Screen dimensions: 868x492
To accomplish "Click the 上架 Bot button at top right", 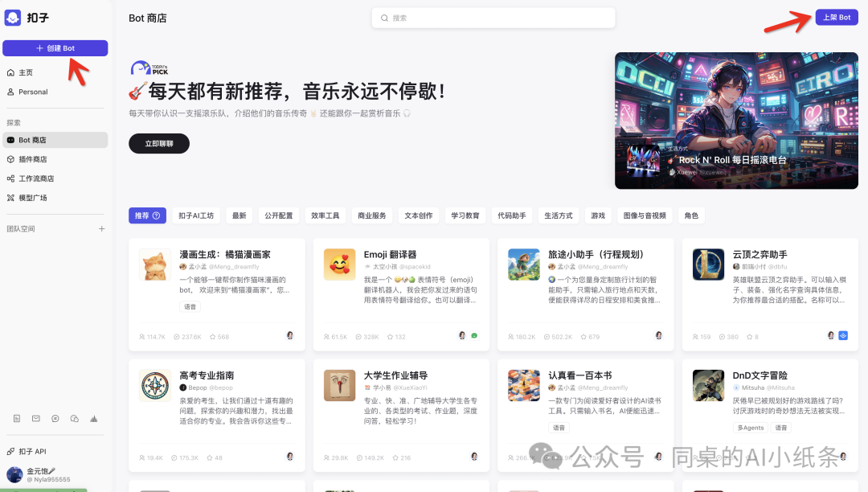I will 836,17.
